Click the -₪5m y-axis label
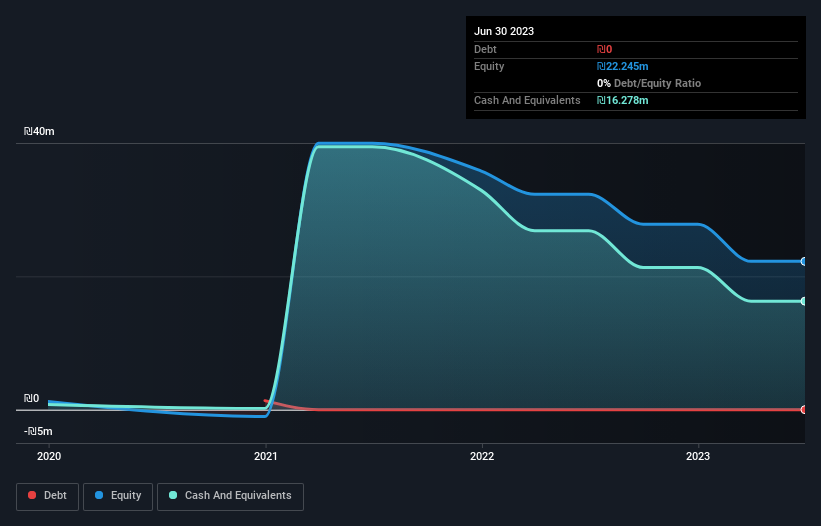The image size is (821, 526). [x=38, y=431]
